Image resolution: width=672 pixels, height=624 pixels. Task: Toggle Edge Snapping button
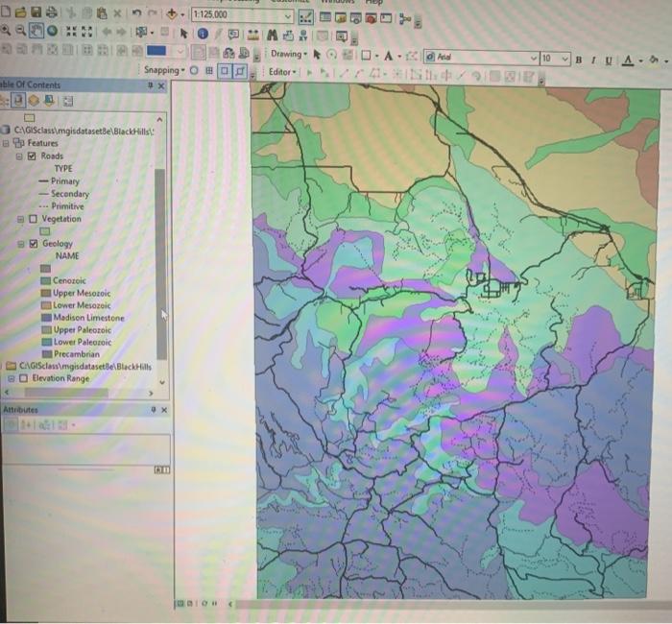tap(240, 72)
